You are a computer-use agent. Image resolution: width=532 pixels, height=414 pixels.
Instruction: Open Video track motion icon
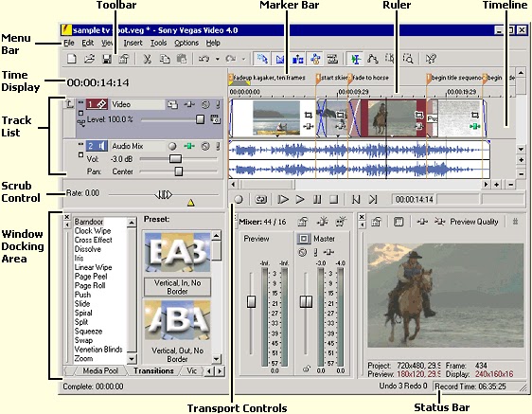[x=173, y=104]
